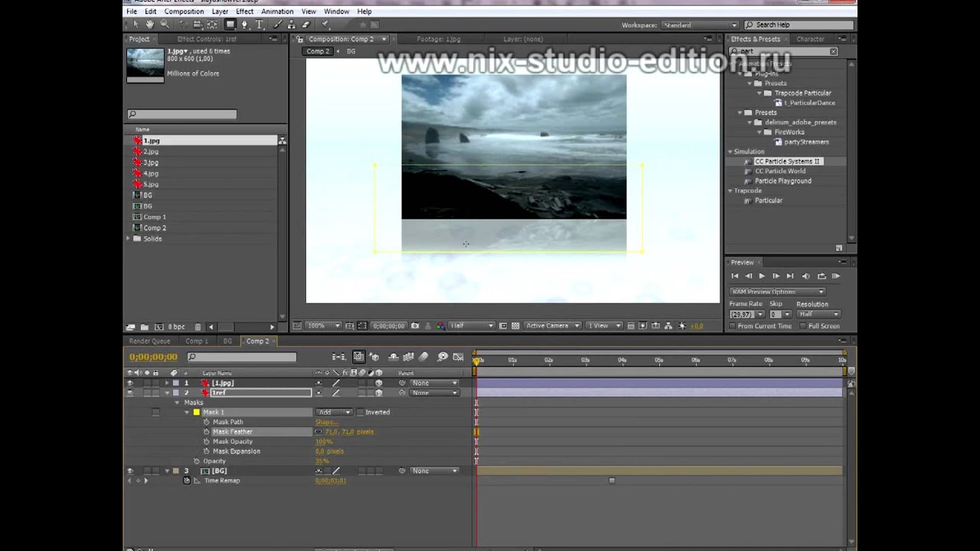Open the 1 View layout dropdown

605,326
